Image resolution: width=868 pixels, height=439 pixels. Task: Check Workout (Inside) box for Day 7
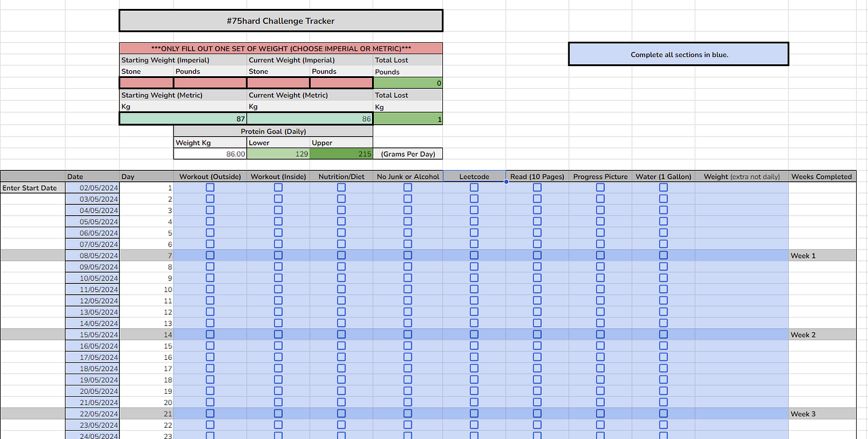pyautogui.click(x=278, y=256)
